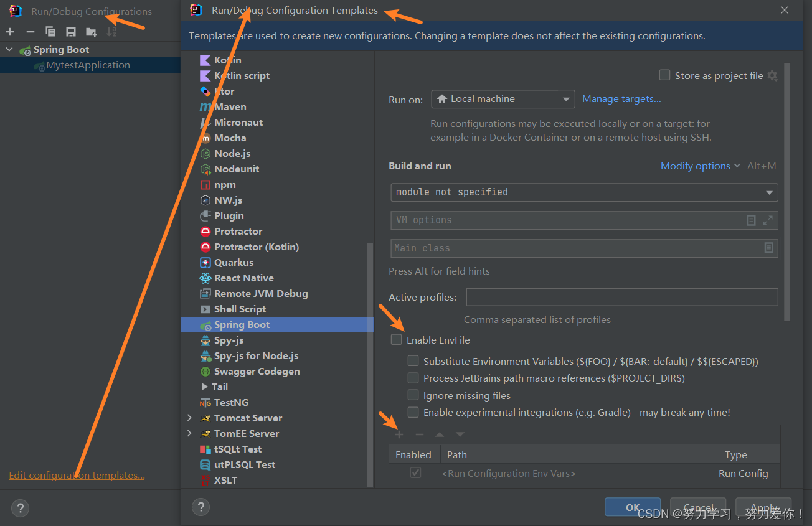Select the TestNG template
This screenshot has width=812, height=526.
231,403
